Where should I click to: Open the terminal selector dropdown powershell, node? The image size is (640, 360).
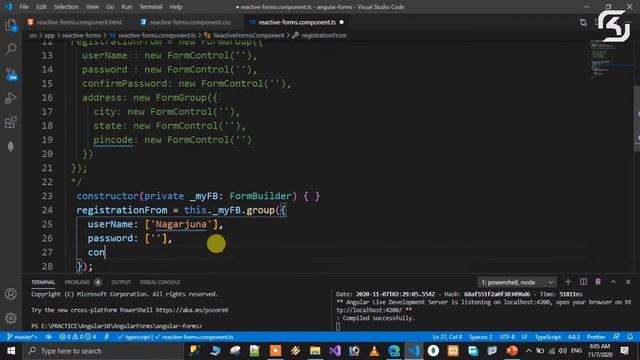(518, 282)
